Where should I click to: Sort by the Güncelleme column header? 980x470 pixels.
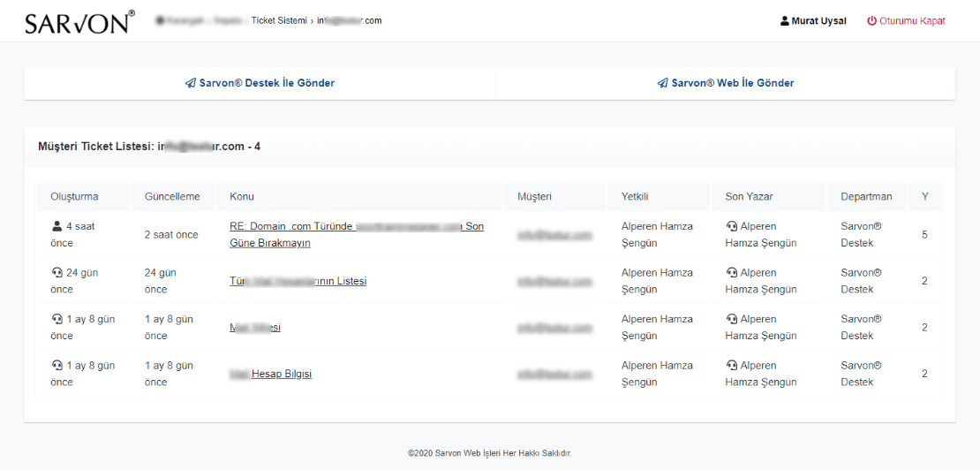point(172,196)
